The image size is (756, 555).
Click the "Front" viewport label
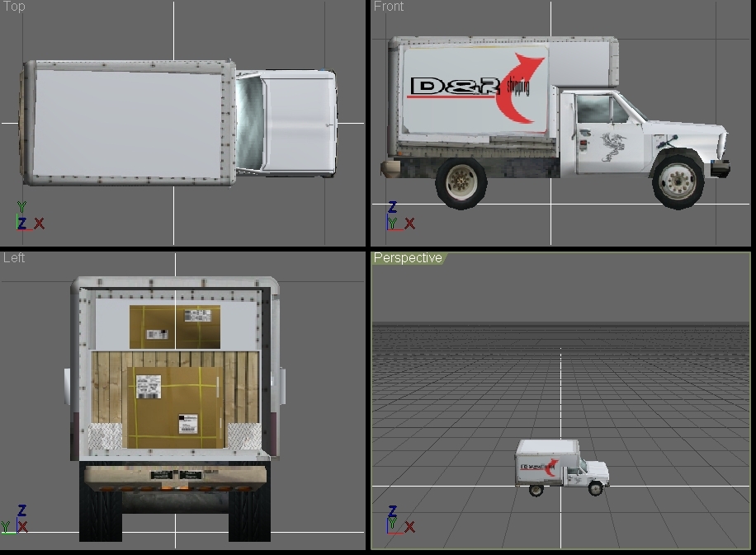[x=389, y=7]
